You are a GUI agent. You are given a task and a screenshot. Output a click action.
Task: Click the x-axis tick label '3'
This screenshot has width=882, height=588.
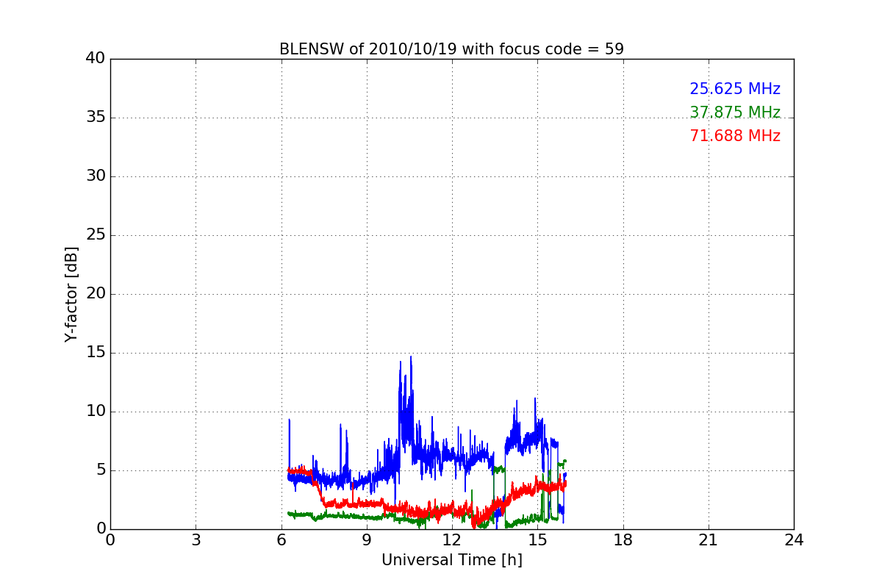tap(196, 540)
